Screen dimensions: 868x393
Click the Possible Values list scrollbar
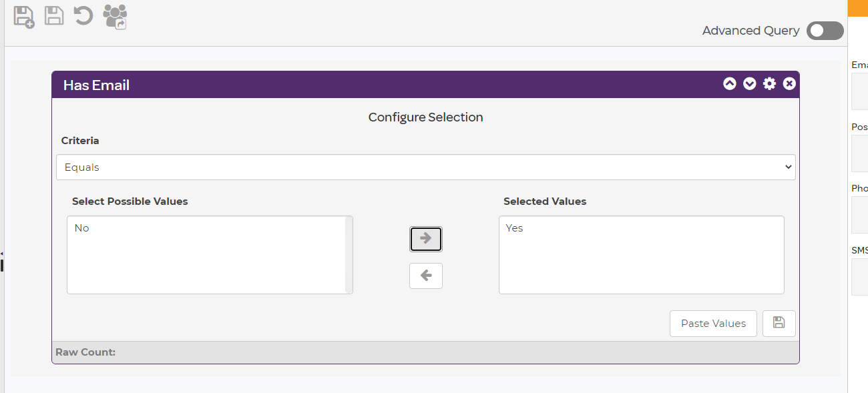(349, 254)
